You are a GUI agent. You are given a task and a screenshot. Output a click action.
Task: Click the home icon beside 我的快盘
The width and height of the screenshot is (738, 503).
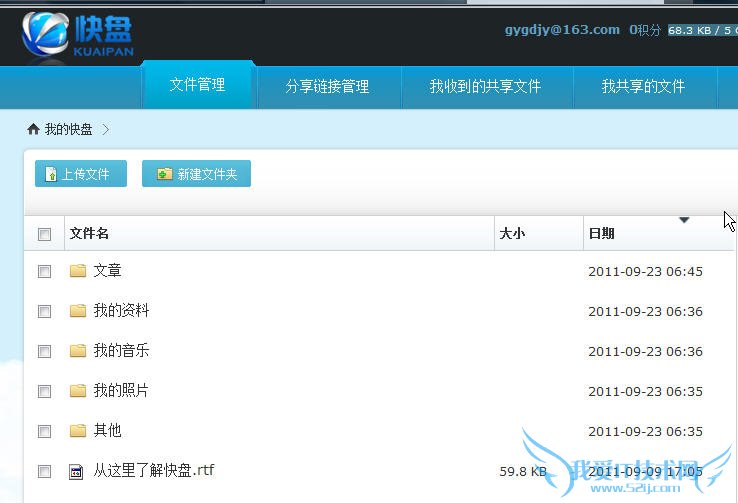click(x=33, y=129)
